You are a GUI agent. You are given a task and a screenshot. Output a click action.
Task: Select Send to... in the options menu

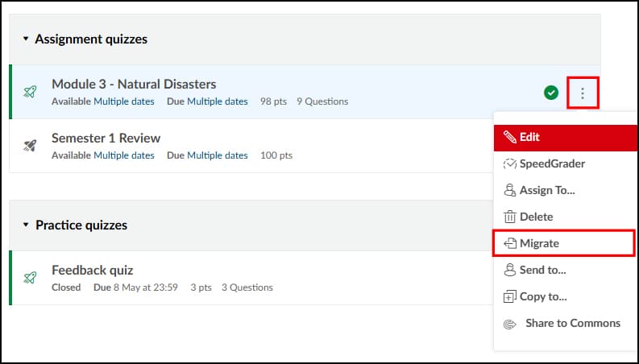[x=542, y=270]
